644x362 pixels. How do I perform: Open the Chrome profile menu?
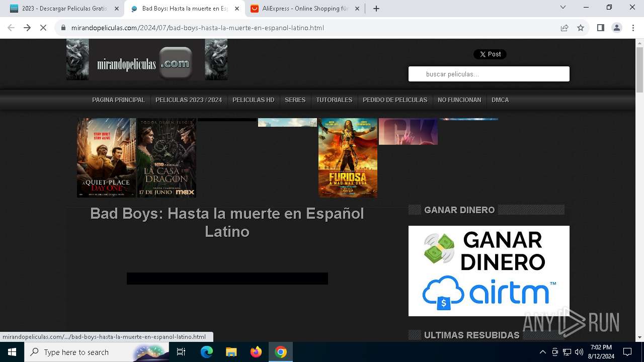pos(617,28)
